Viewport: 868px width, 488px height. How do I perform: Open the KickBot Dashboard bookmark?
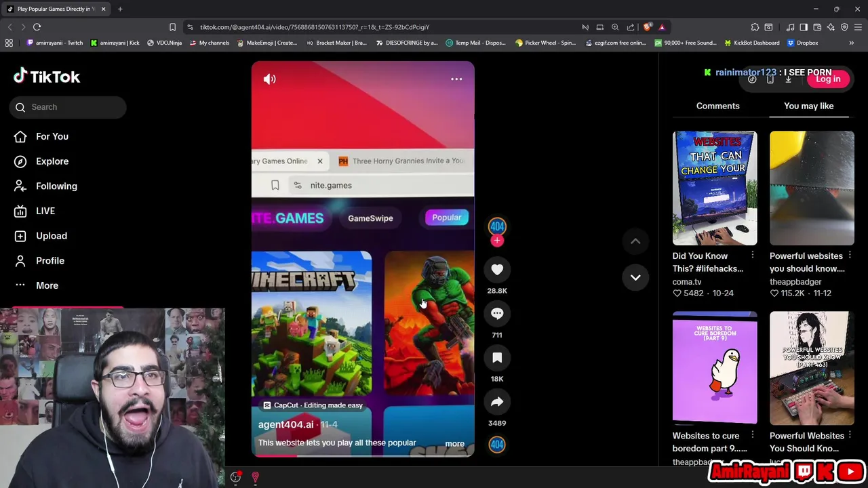(x=751, y=43)
